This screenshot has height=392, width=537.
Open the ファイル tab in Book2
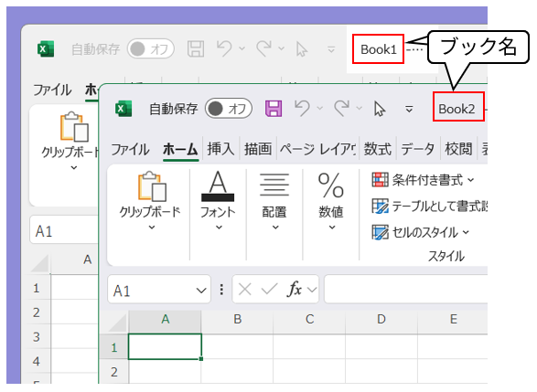[130, 150]
